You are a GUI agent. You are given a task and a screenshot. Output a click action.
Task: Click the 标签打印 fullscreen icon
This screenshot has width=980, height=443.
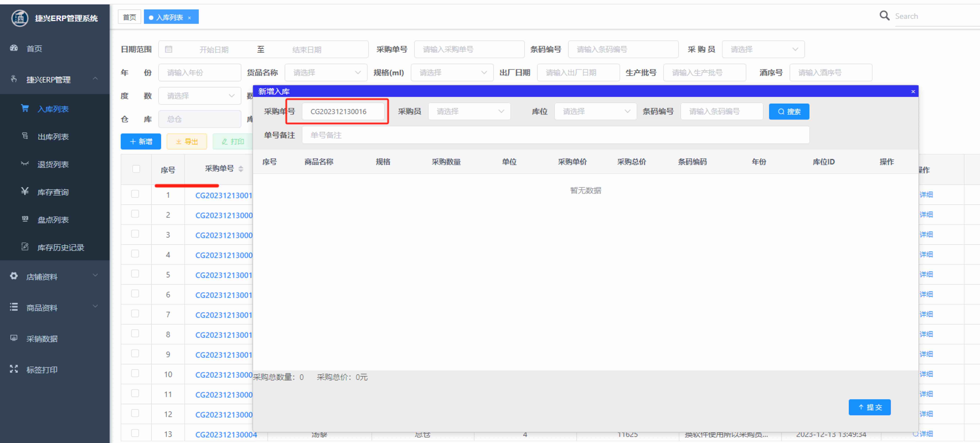14,369
